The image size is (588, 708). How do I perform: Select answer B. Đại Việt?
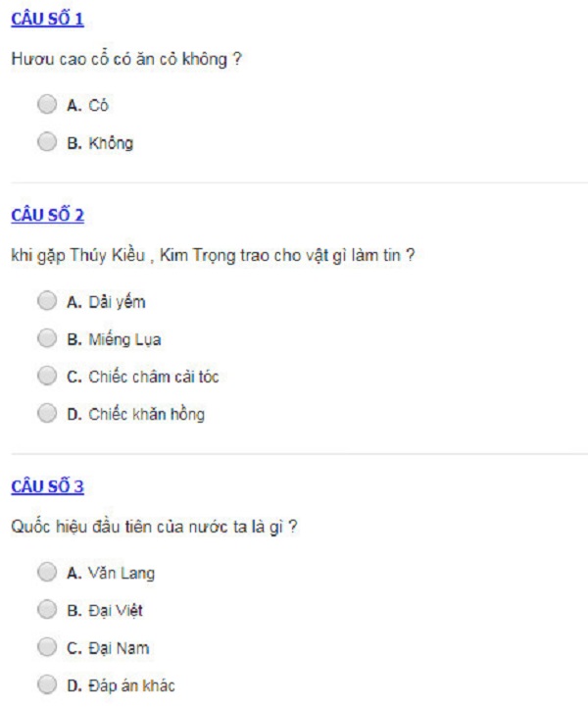(x=47, y=610)
